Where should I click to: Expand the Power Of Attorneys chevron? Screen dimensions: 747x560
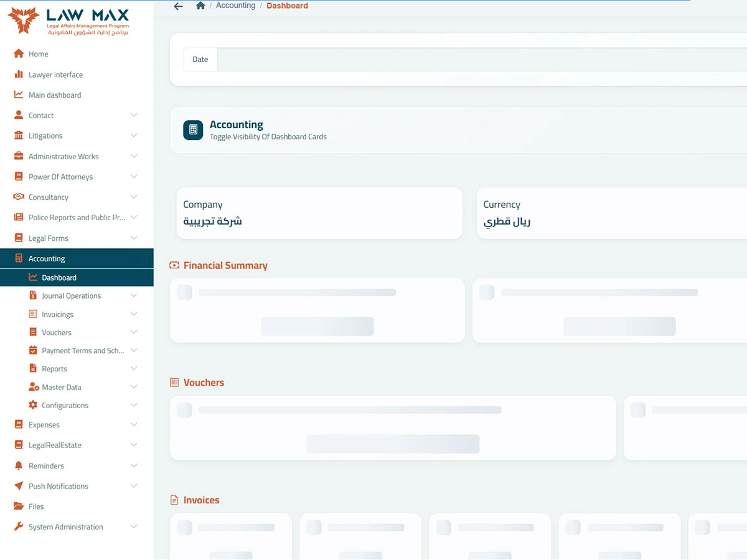click(134, 177)
